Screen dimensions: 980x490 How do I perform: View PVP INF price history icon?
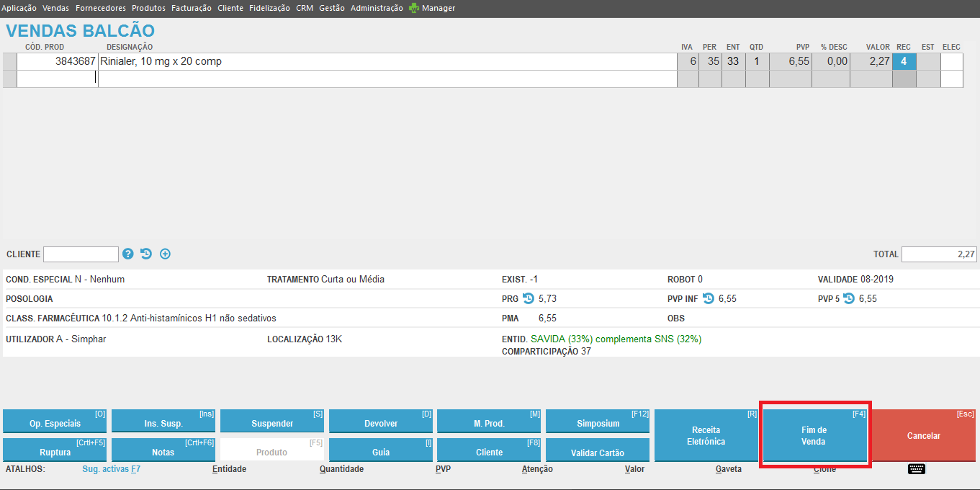click(709, 298)
